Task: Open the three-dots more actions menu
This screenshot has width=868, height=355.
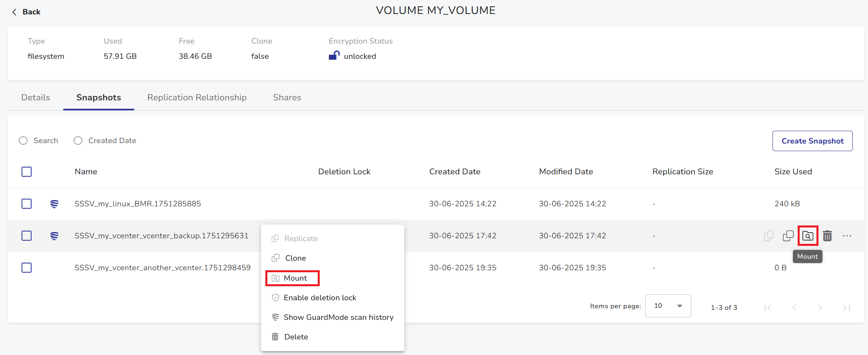Action: [847, 236]
